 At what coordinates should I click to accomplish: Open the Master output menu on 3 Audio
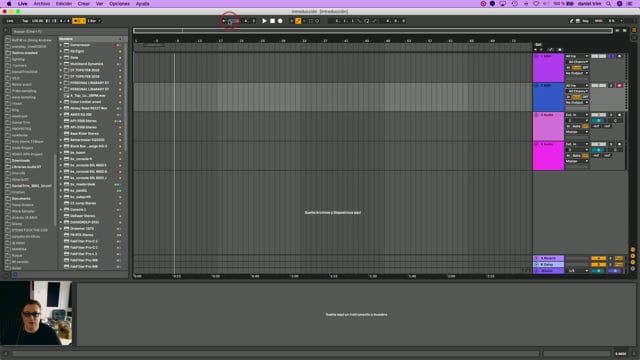(x=577, y=132)
